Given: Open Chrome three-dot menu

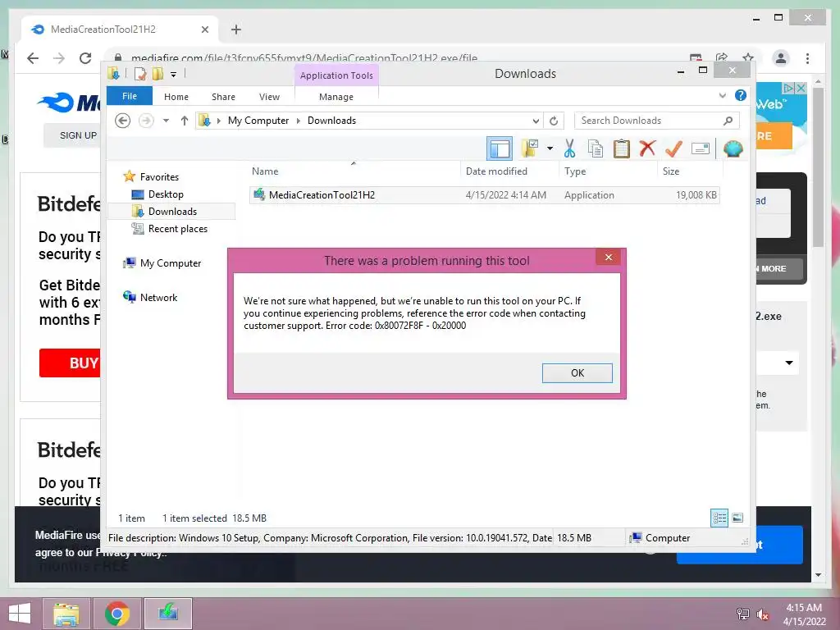Looking at the screenshot, I should tap(807, 58).
